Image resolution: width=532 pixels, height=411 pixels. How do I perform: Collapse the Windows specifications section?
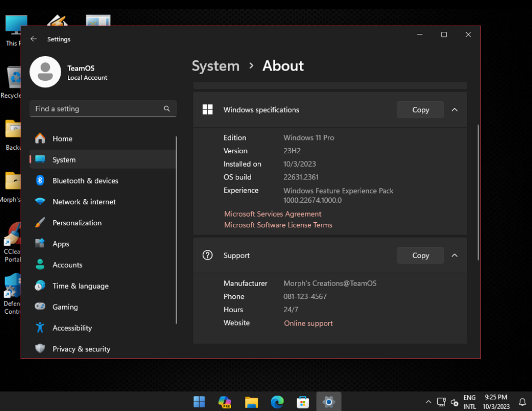455,110
